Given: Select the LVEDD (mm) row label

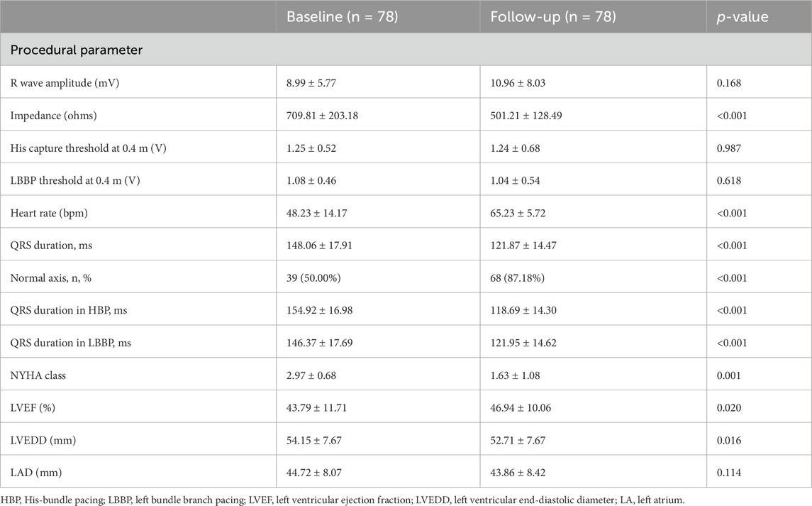Looking at the screenshot, I should coord(43,440).
